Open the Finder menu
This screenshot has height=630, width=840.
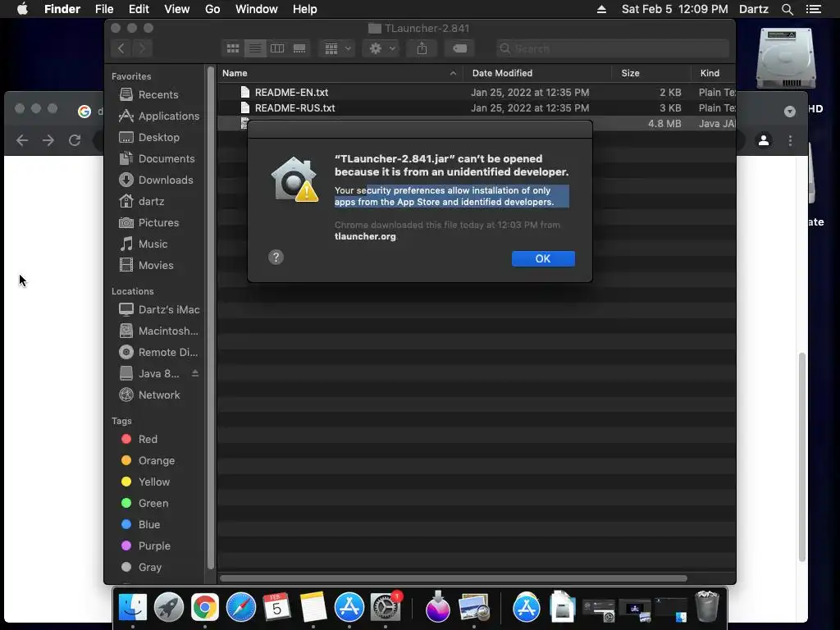tap(62, 9)
